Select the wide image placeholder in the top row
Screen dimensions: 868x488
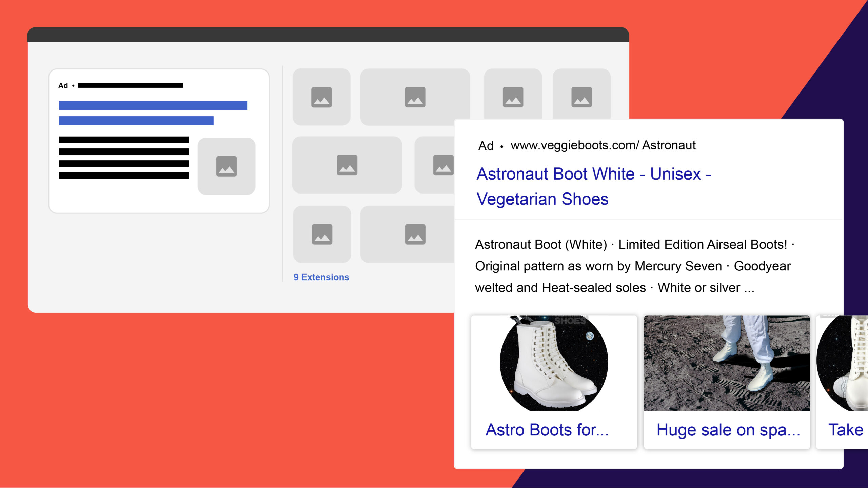click(x=415, y=97)
